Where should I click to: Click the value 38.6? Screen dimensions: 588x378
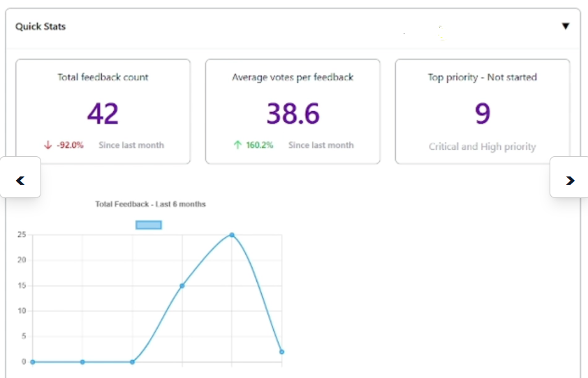(293, 114)
